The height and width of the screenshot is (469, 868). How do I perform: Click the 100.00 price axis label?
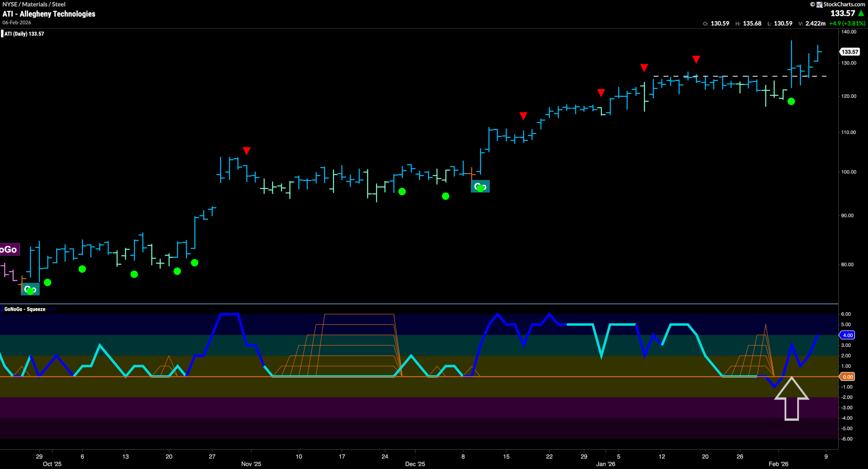point(849,172)
